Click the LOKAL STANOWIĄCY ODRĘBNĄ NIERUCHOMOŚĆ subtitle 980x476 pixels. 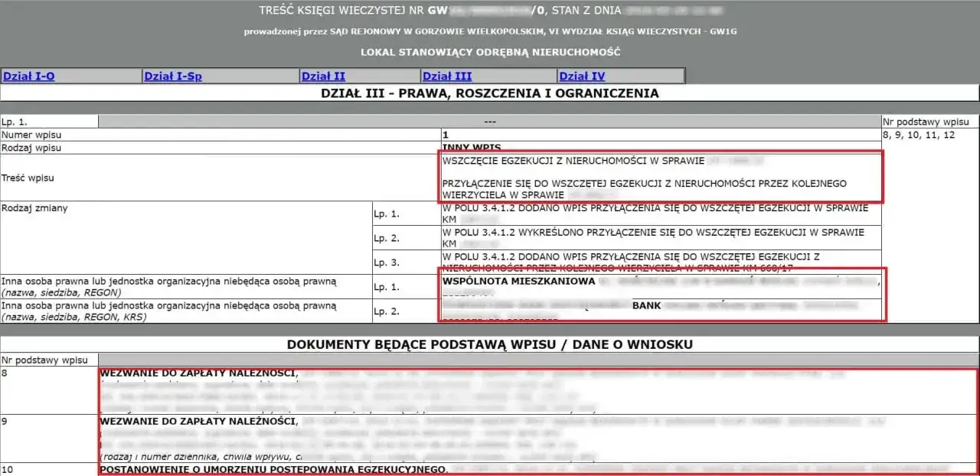point(490,51)
